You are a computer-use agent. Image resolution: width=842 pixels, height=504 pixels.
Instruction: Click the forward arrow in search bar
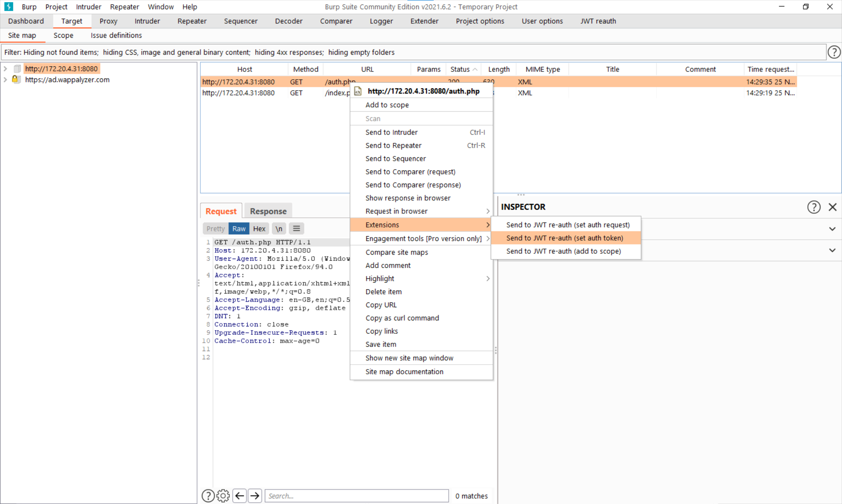[255, 496]
